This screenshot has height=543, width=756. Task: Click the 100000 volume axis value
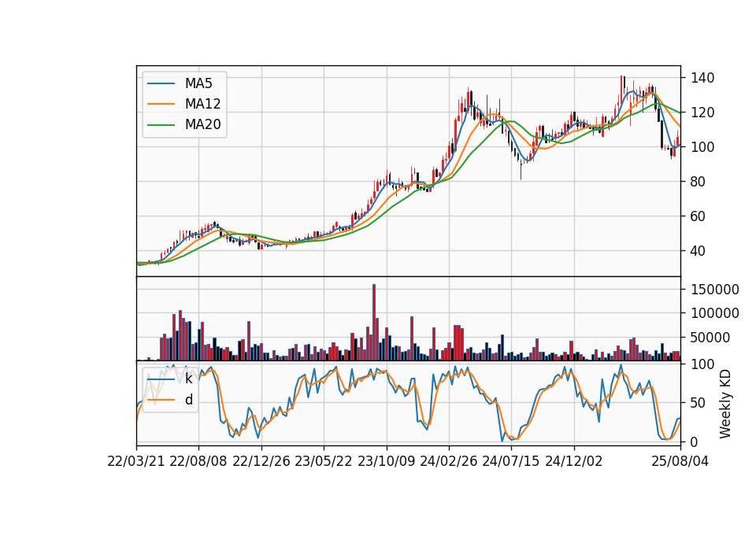[715, 314]
